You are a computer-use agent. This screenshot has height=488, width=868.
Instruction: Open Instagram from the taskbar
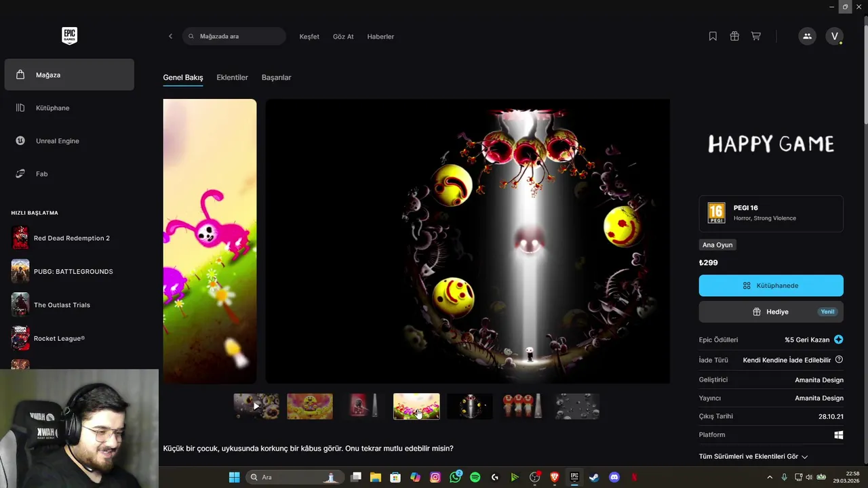click(x=435, y=477)
